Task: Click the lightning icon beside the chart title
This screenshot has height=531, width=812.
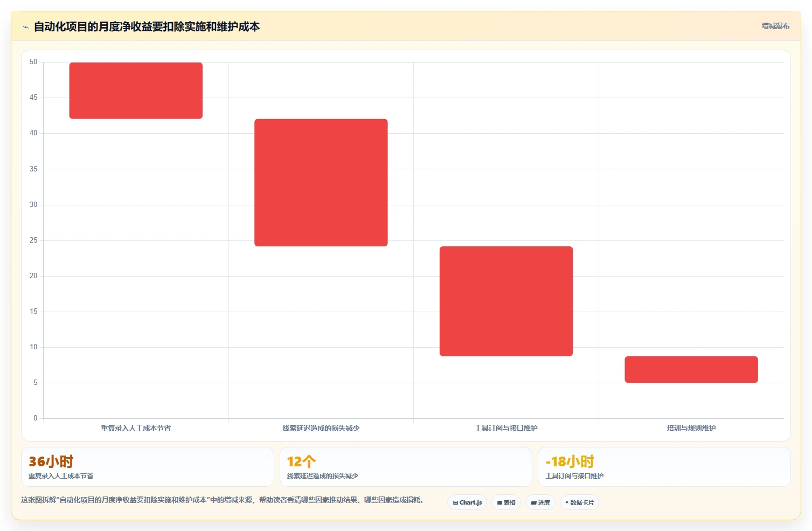Action: pos(25,27)
